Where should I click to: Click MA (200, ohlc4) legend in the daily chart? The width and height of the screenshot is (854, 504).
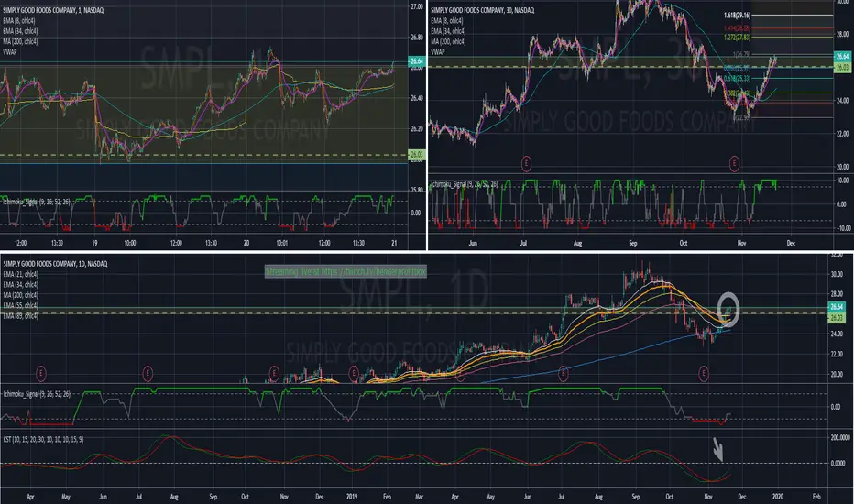[x=20, y=295]
